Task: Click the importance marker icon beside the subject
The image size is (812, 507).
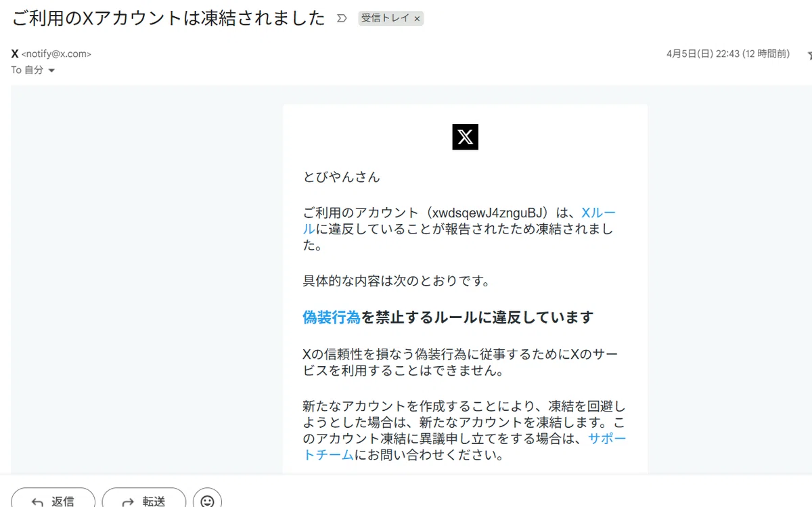Action: click(x=342, y=18)
